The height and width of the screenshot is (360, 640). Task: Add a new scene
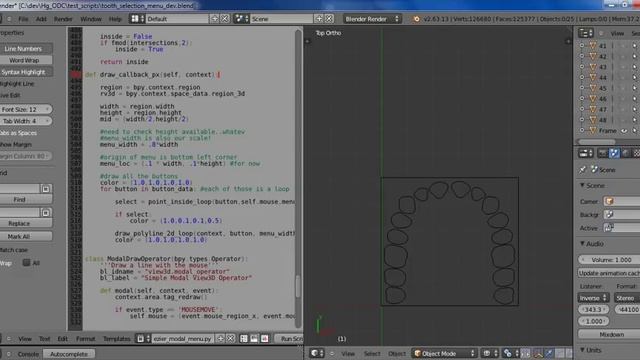coord(319,19)
